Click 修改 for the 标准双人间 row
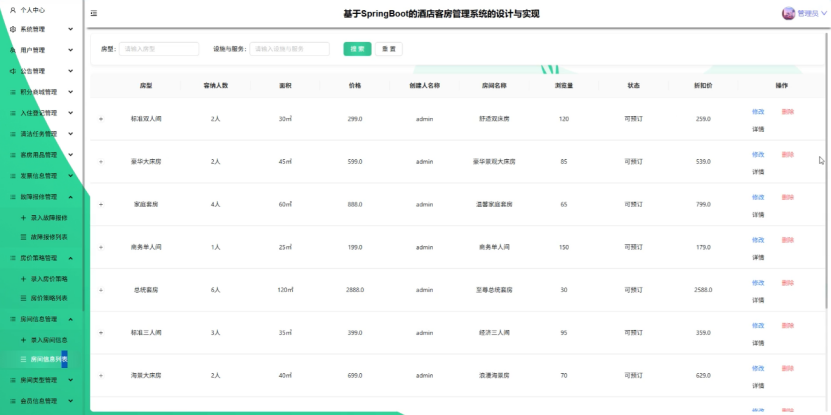The image size is (831, 415). click(758, 112)
